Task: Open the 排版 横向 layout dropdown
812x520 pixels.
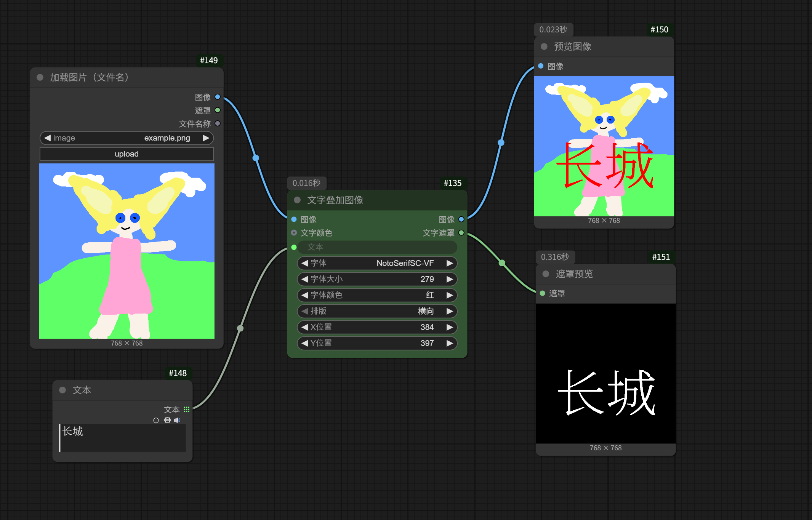Action: coord(377,311)
